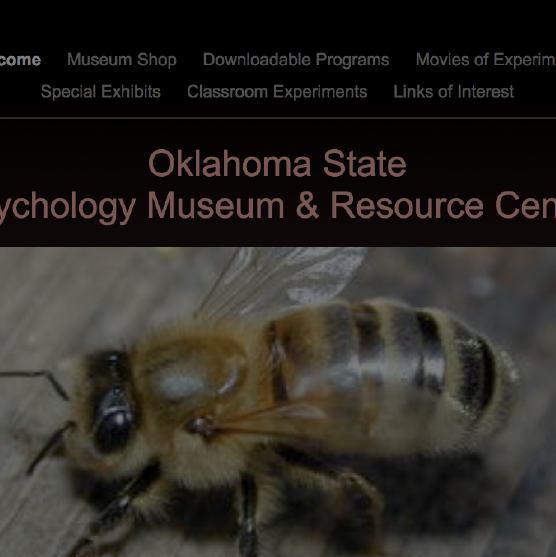
Task: Click the ampersand in the site title
Action: [307, 206]
